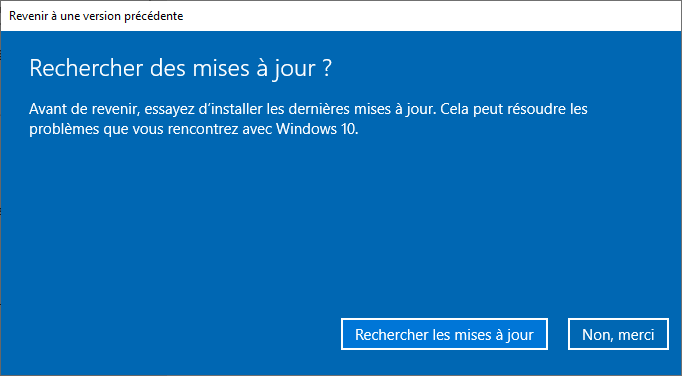Image resolution: width=682 pixels, height=376 pixels.
Task: Click the heading "Rechercher des mises à jour ?"
Action: coord(181,68)
